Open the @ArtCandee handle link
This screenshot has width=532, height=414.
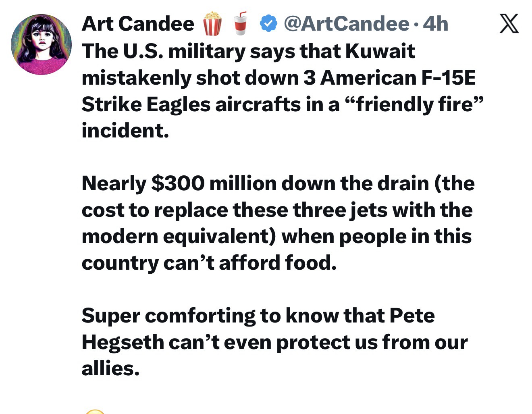[x=346, y=23]
